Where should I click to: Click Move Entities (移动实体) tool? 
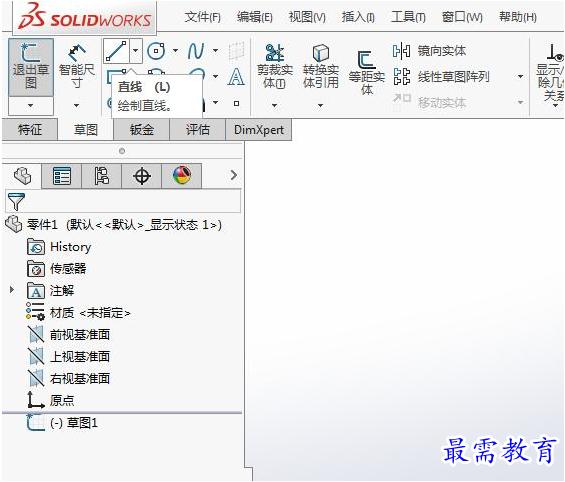430,102
